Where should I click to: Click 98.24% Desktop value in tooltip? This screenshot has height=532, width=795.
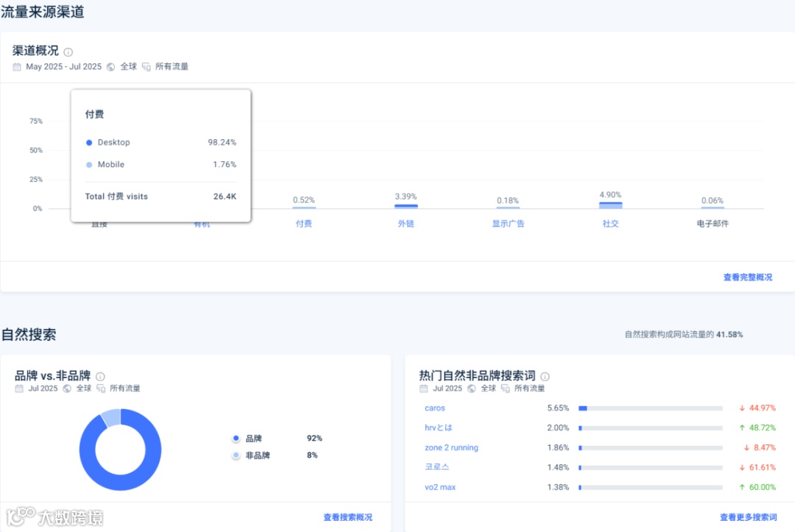tap(222, 142)
